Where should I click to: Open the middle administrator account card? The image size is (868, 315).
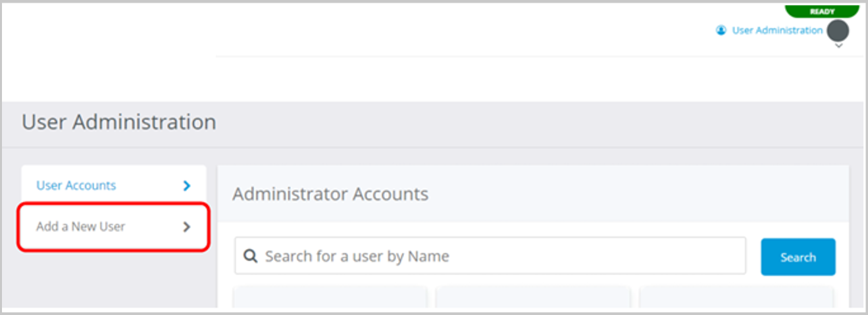click(533, 297)
